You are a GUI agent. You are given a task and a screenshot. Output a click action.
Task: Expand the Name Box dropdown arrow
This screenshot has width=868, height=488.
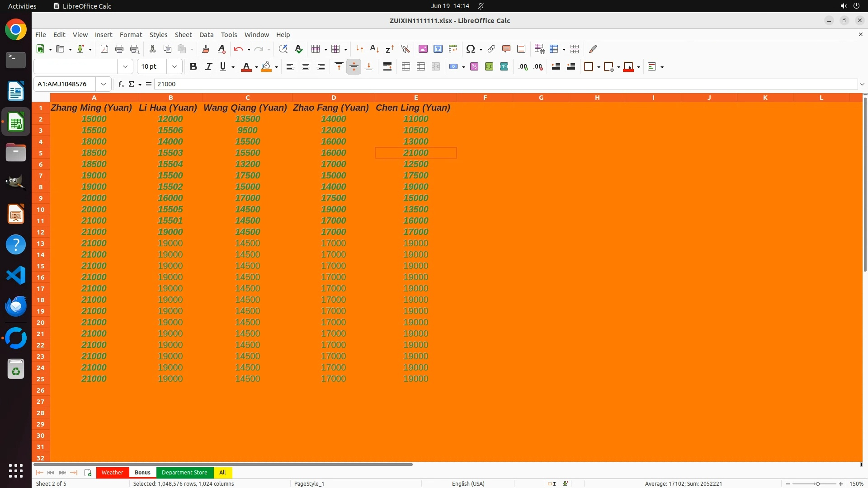pos(104,84)
